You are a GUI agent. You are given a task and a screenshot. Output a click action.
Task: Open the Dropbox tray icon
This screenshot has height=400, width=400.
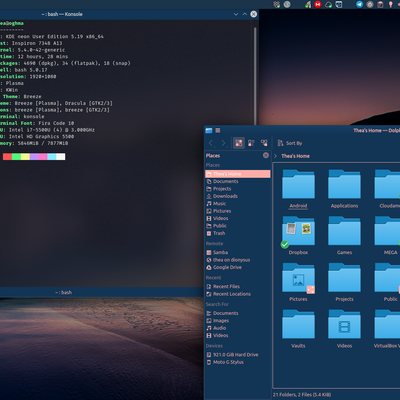pos(276,4)
